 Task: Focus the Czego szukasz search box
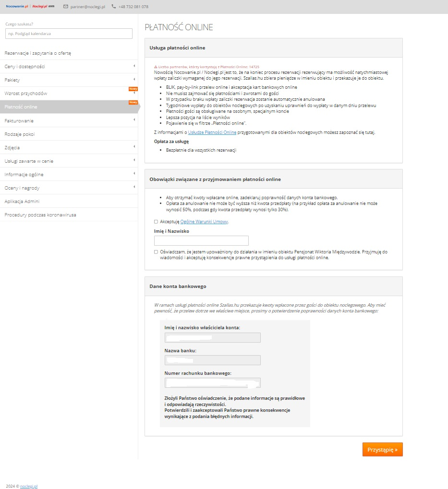point(69,34)
